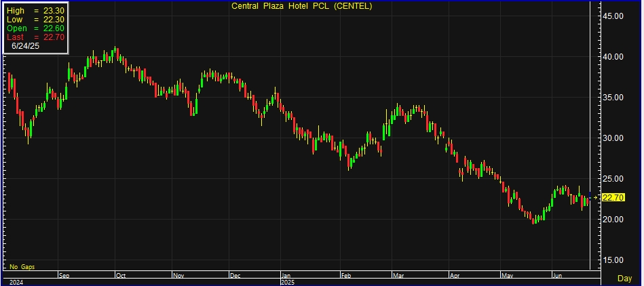The height and width of the screenshot is (286, 644).
Task: Click the Apr month label on time axis
Action: (x=454, y=275)
